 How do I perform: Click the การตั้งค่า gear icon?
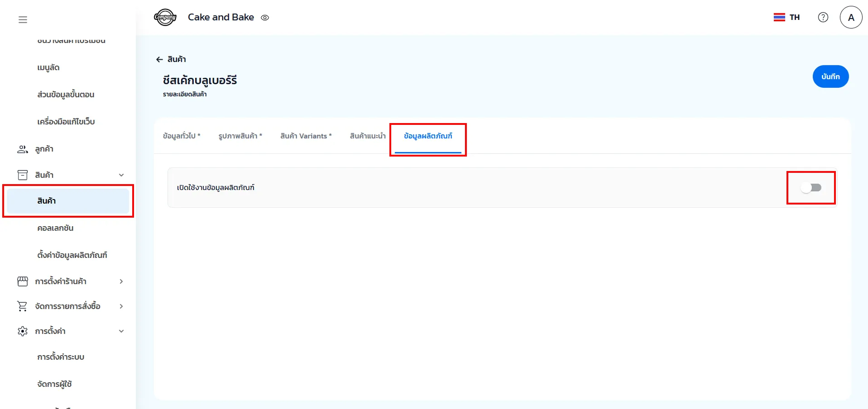pyautogui.click(x=22, y=331)
